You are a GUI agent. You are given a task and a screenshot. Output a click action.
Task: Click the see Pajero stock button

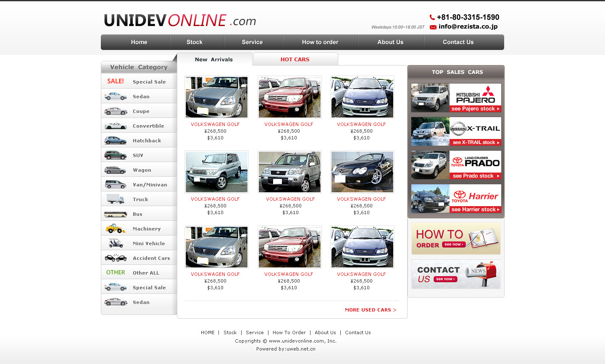click(x=476, y=109)
